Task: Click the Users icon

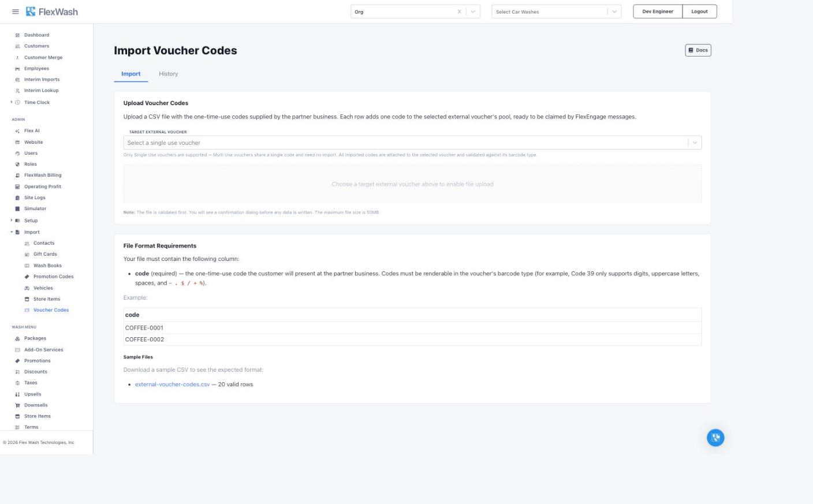Action: tap(17, 154)
